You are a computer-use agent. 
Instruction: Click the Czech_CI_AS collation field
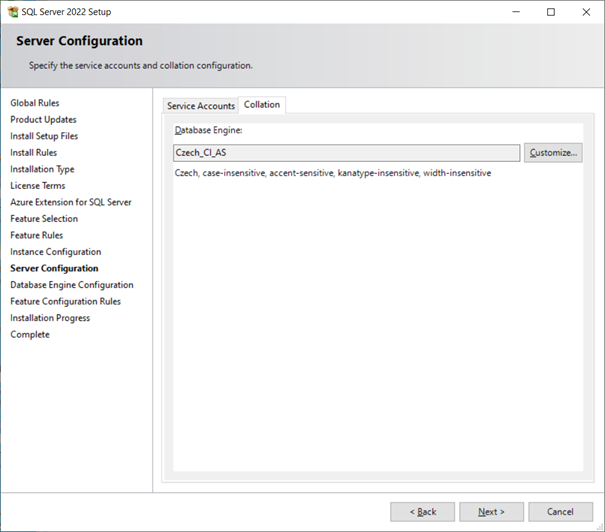[346, 153]
